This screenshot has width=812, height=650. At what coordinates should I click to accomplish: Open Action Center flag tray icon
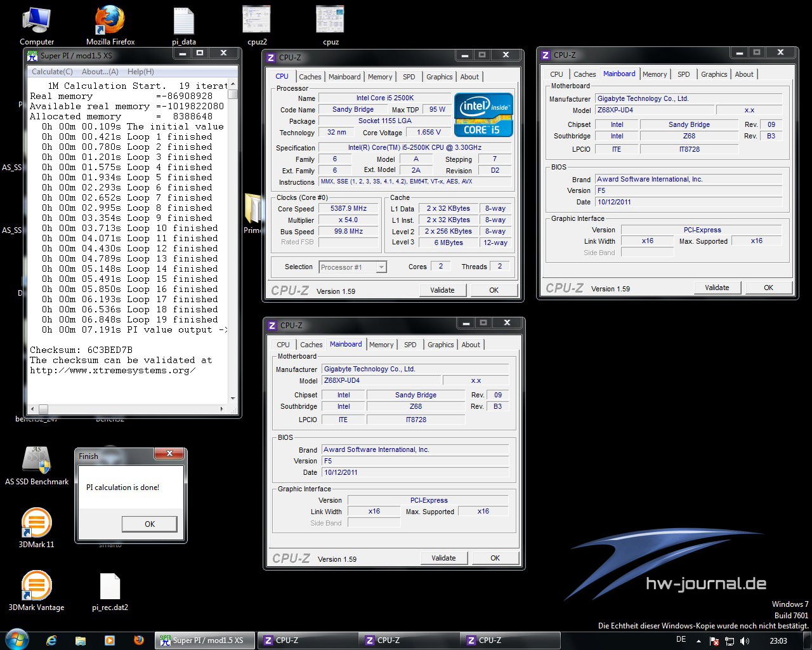point(714,641)
